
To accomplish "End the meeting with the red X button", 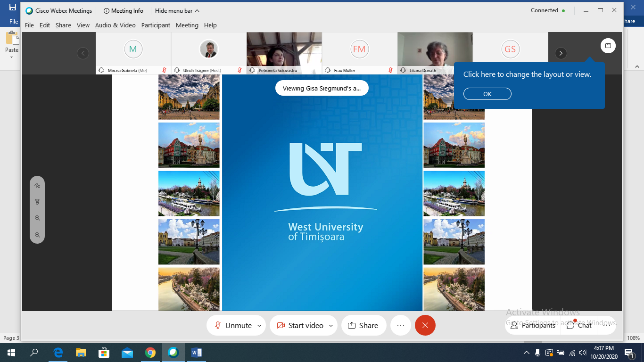I will click(x=425, y=325).
